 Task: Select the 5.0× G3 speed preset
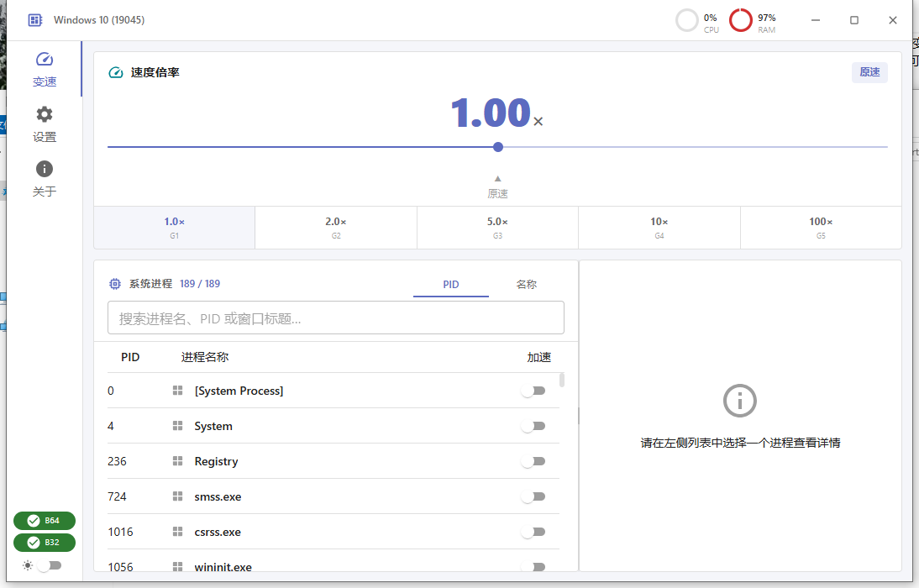(497, 228)
